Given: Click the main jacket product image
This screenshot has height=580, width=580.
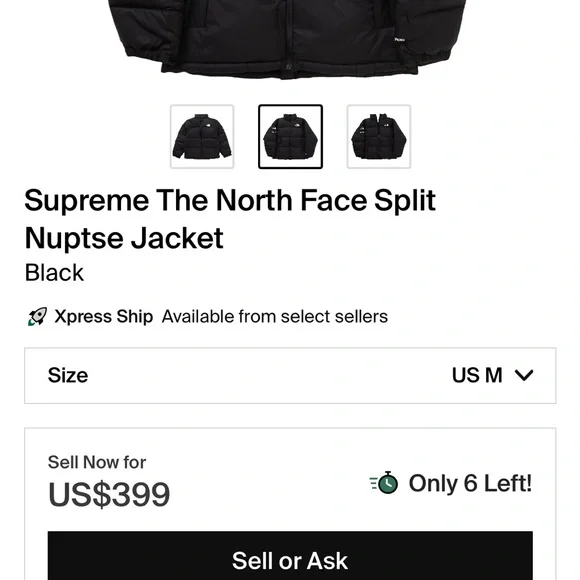Looking at the screenshot, I should pos(289,39).
